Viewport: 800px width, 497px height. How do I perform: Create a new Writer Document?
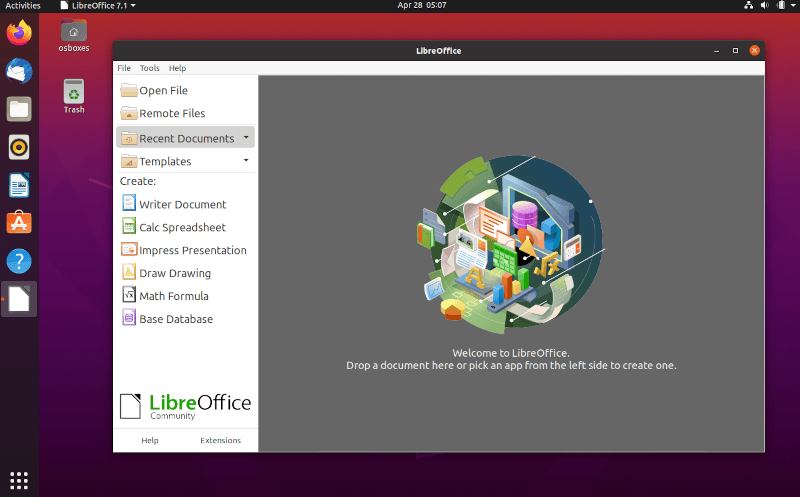point(185,204)
